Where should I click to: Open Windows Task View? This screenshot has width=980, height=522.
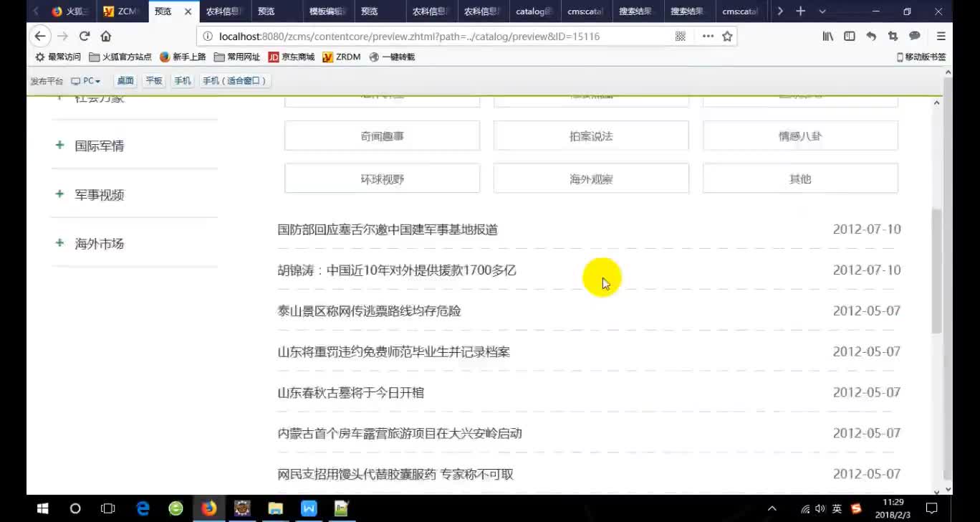(108, 508)
